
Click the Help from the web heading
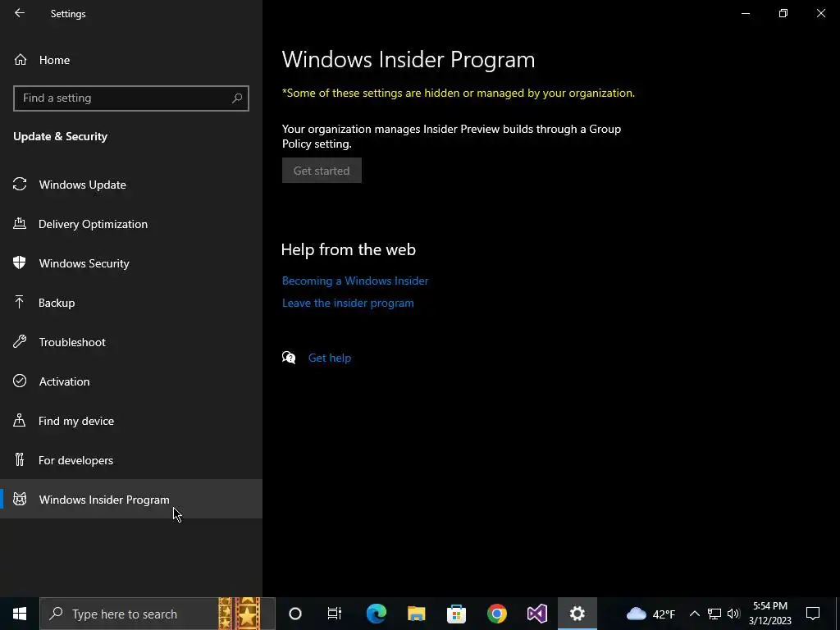coord(348,249)
